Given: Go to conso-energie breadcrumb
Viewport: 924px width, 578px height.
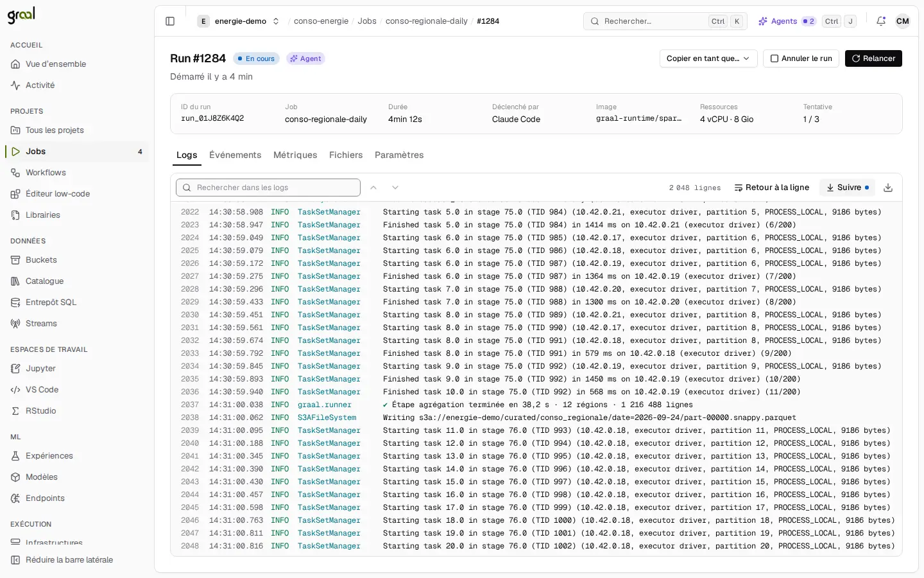Looking at the screenshot, I should 321,21.
